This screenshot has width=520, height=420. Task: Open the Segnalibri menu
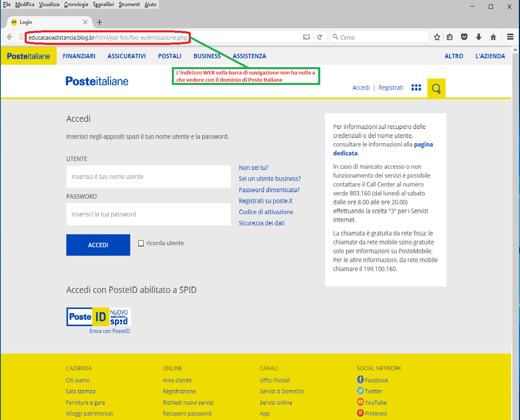coord(104,4)
